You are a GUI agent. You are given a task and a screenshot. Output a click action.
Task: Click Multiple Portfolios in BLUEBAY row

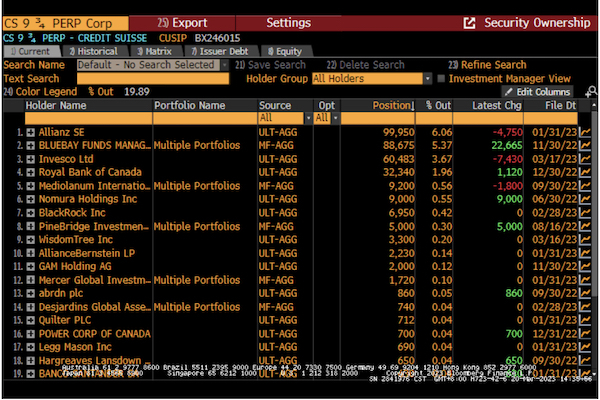197,146
